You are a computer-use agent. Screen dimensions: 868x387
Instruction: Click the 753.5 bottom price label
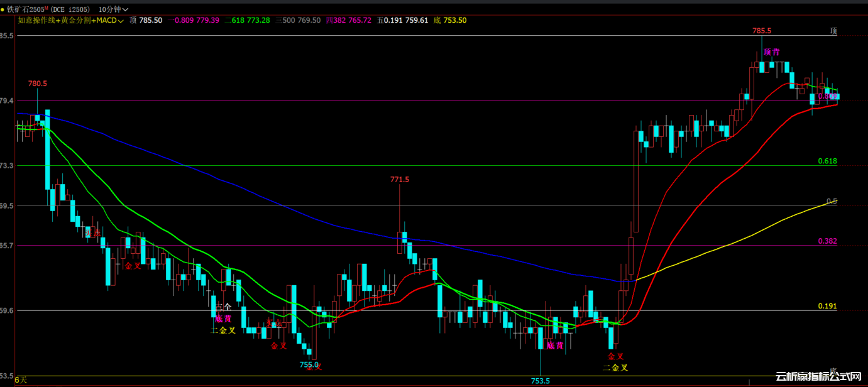[541, 381]
